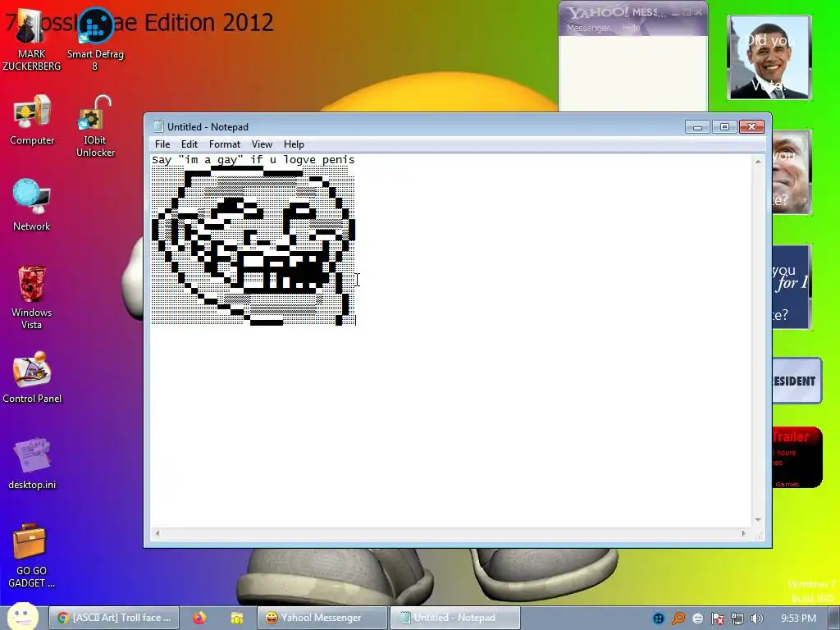Image resolution: width=840 pixels, height=630 pixels.
Task: Click the Notepad vertical scroll down arrow
Action: pos(758,519)
